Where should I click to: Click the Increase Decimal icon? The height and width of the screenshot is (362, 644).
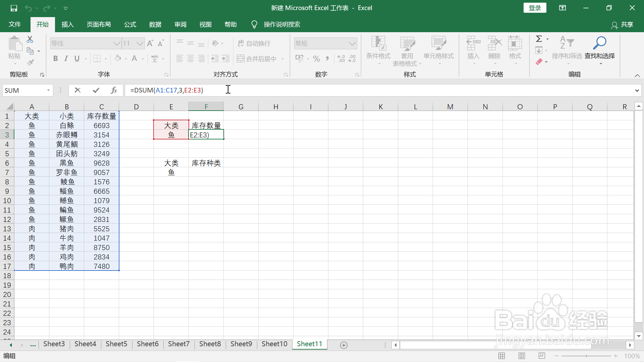(x=341, y=59)
